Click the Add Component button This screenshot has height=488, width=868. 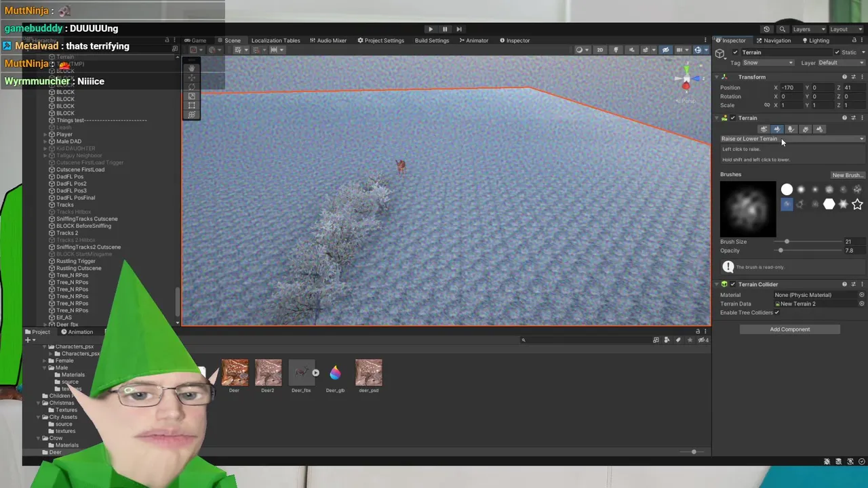(x=789, y=329)
